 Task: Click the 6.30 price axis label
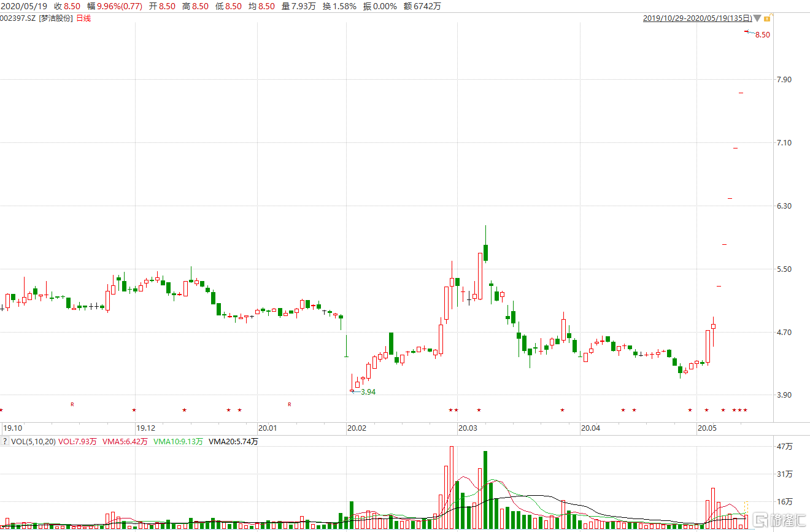784,206
